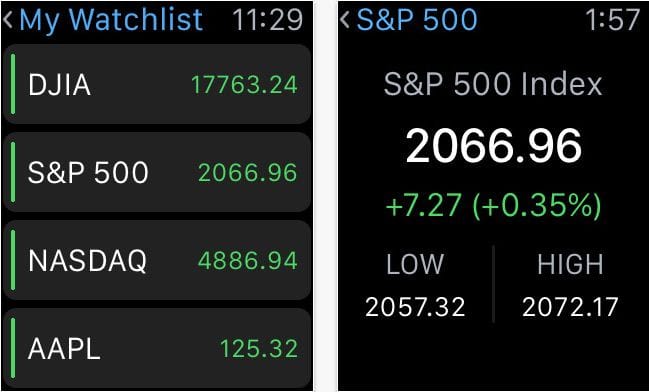Screen dimensions: 649x392
Task: Tap the green indicator bar on AAPL row
Action: [x=13, y=348]
